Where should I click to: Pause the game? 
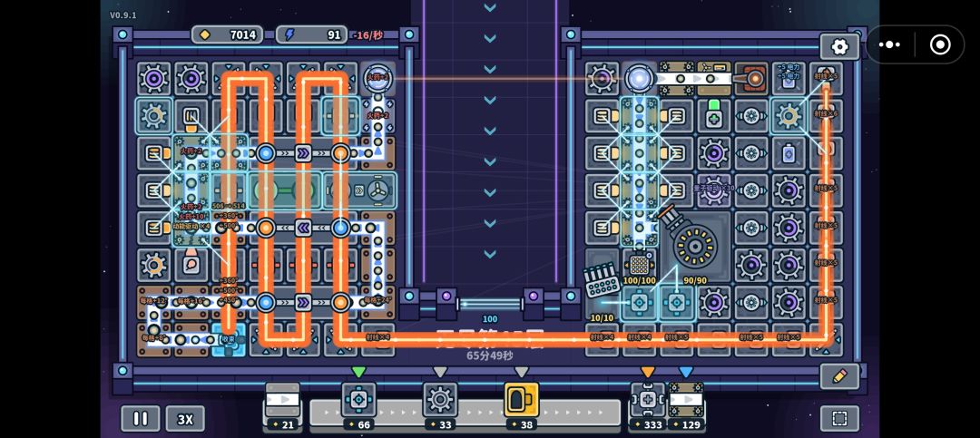click(141, 419)
